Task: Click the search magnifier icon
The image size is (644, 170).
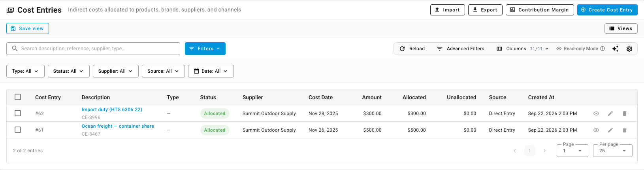Action: pos(15,49)
